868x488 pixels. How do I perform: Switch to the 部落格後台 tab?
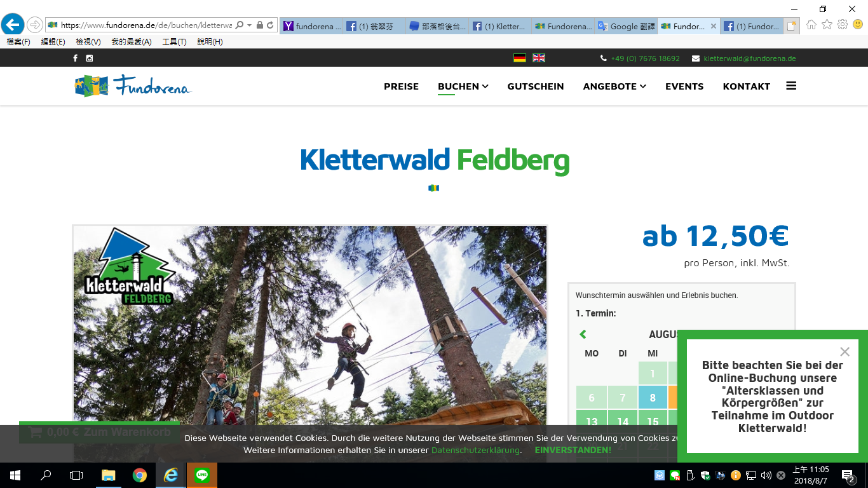(x=437, y=26)
